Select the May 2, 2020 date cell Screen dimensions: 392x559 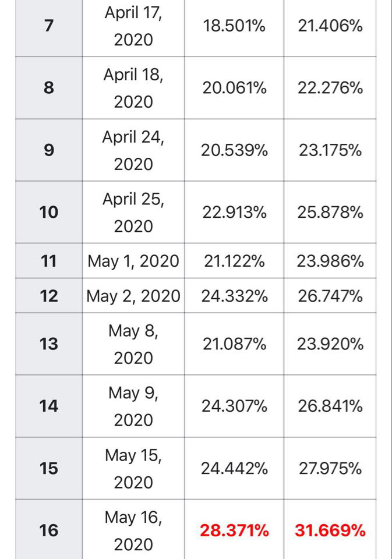133,296
